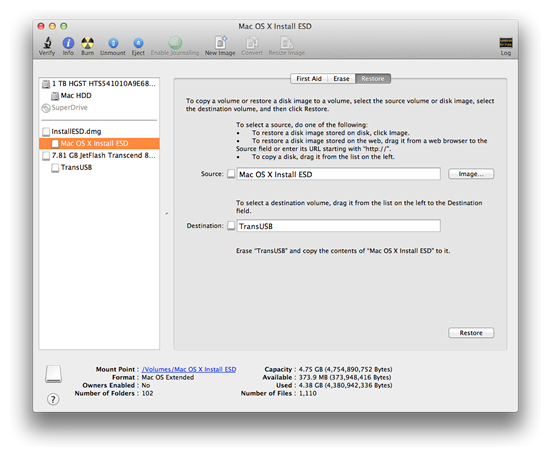Click the Source input field
Viewport: 550px width, 457px height.
coord(338,174)
